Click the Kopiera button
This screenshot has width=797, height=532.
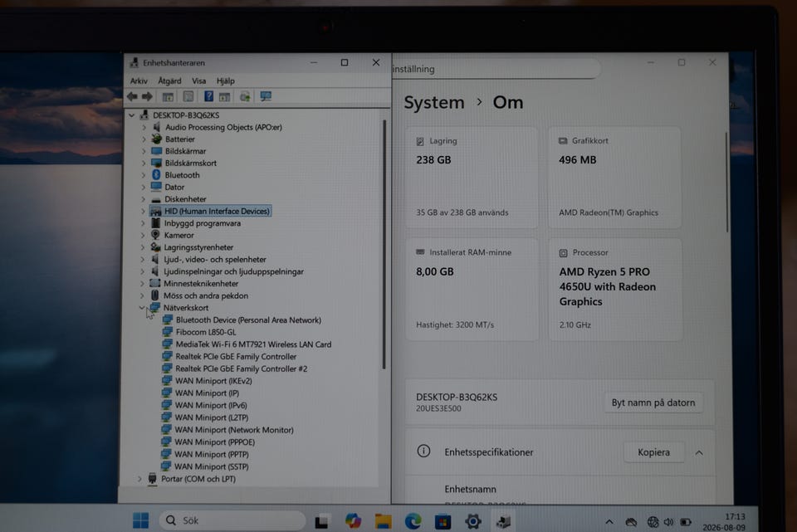(653, 452)
